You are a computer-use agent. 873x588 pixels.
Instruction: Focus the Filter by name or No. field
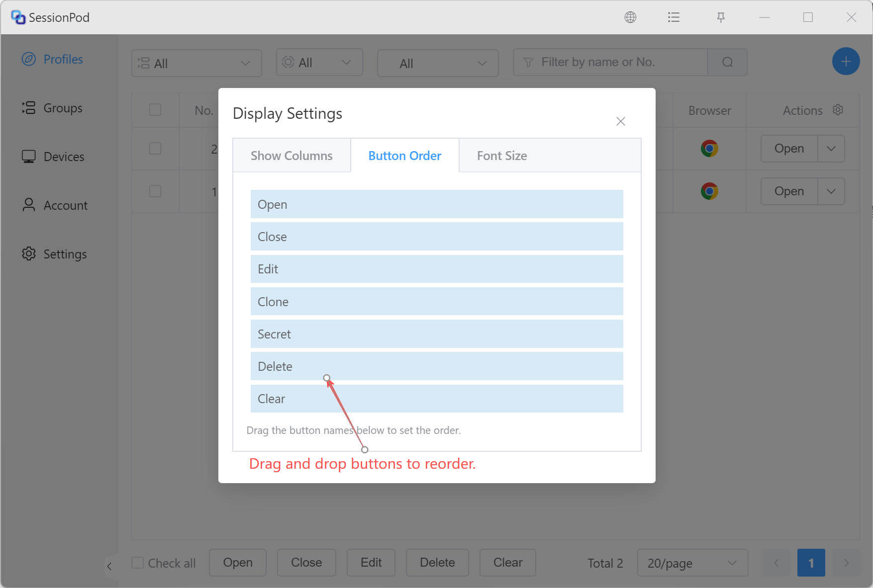[610, 62]
